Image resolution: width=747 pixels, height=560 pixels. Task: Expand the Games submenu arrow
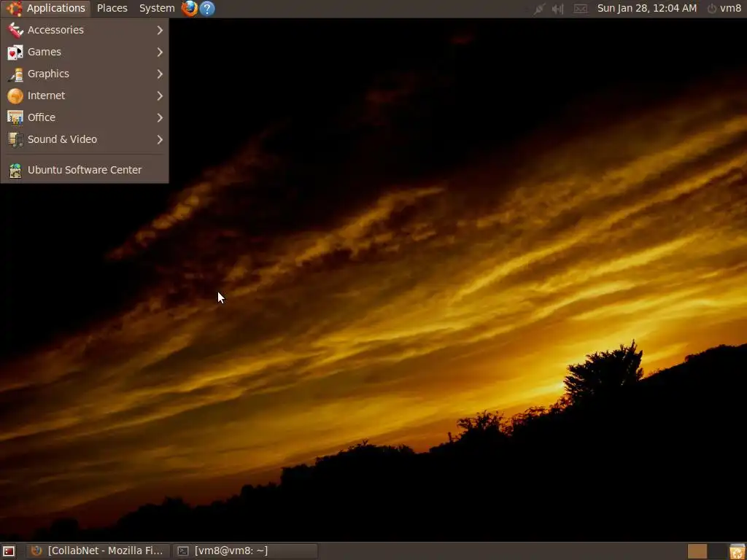[160, 52]
